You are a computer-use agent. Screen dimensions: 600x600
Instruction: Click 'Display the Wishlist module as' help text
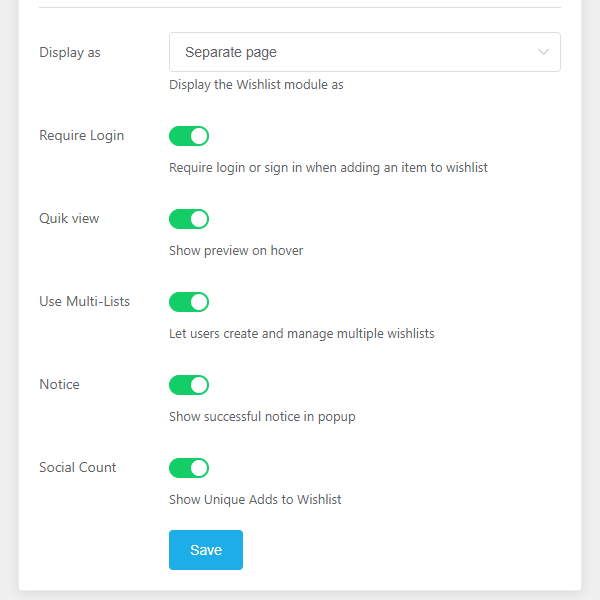pyautogui.click(x=256, y=85)
